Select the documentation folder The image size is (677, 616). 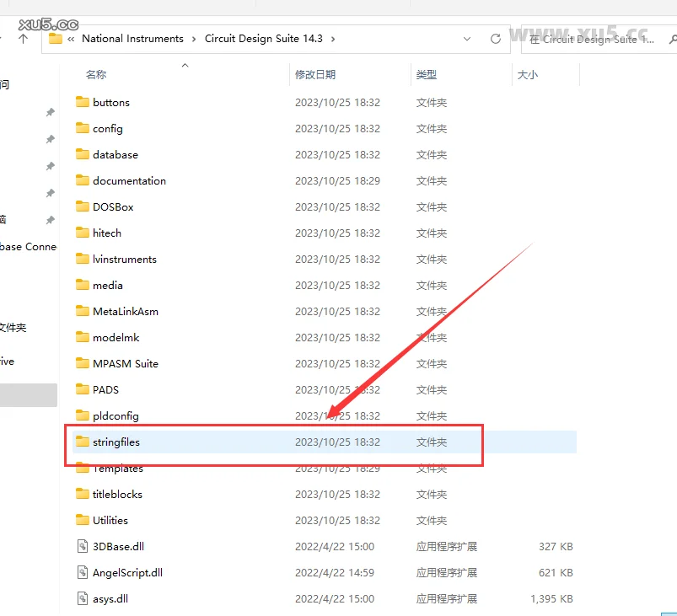pyautogui.click(x=129, y=180)
